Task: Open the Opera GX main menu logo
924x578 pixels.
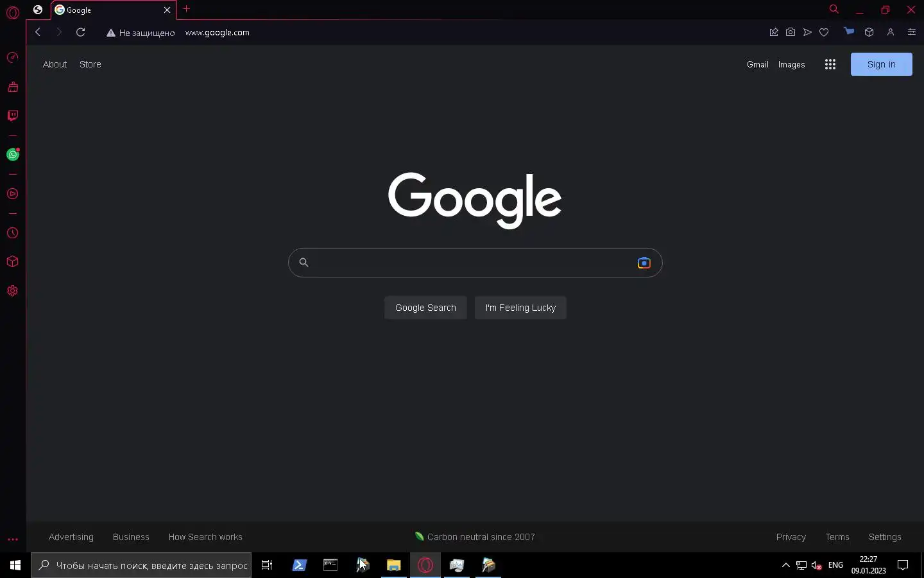Action: point(13,13)
